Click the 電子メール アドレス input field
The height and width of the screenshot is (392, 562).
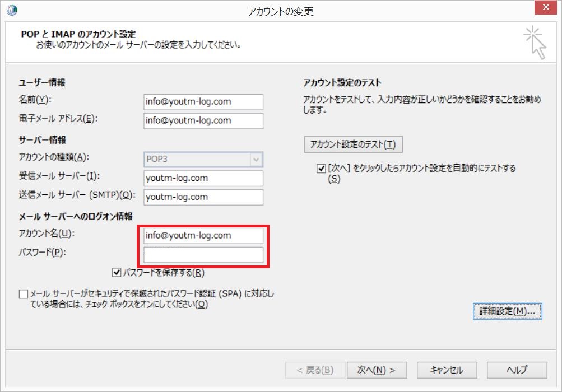(x=203, y=121)
